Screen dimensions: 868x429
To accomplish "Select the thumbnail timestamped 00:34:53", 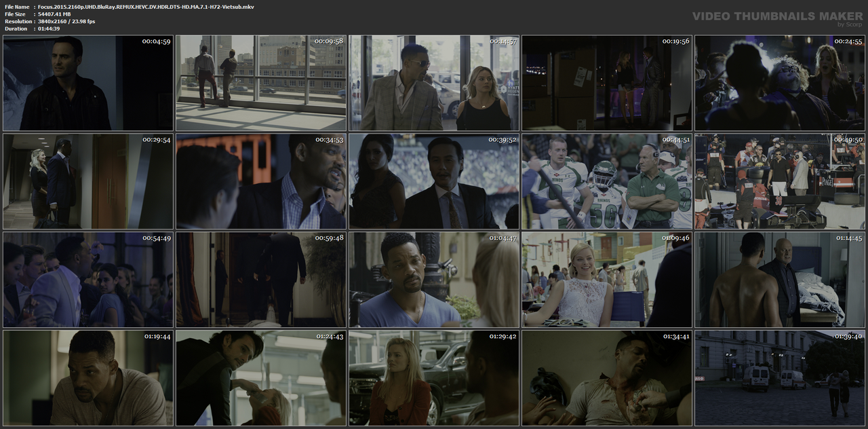I will (261, 181).
